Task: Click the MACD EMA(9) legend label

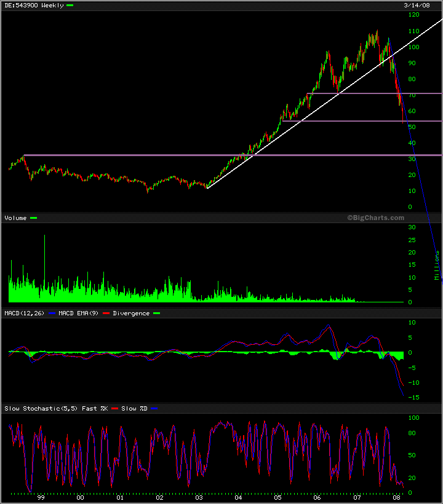Action: (79, 313)
